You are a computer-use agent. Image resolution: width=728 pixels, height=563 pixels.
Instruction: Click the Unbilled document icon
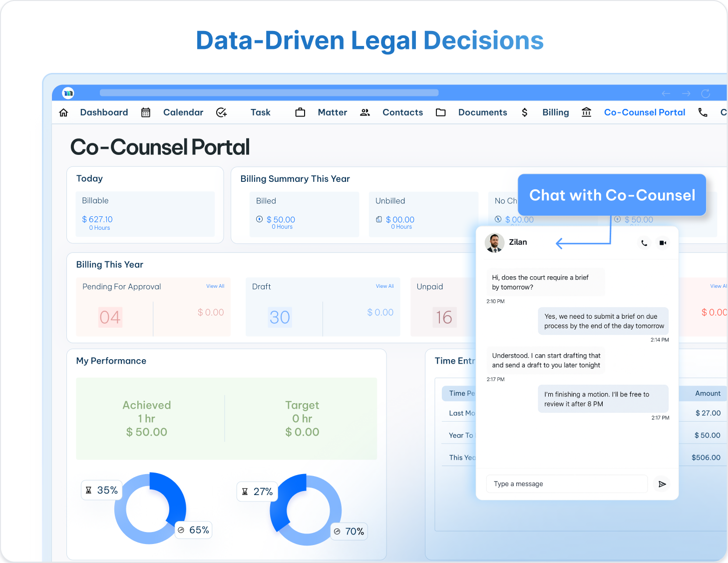[379, 219]
